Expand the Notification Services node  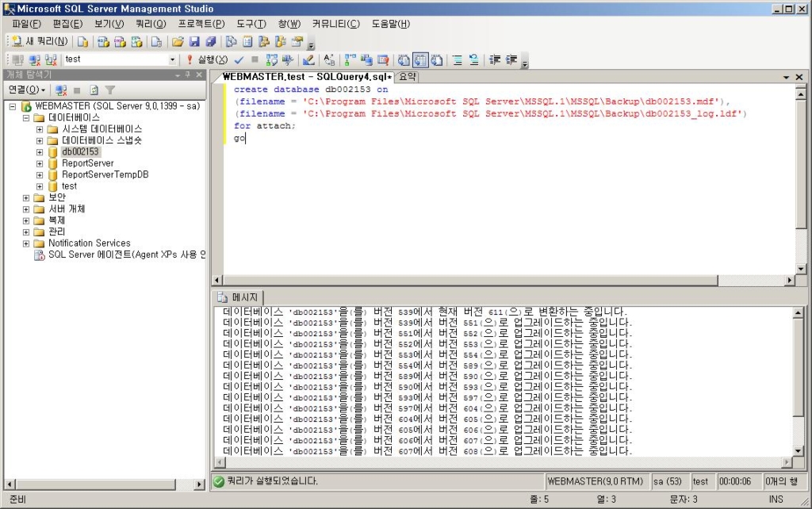click(x=26, y=243)
